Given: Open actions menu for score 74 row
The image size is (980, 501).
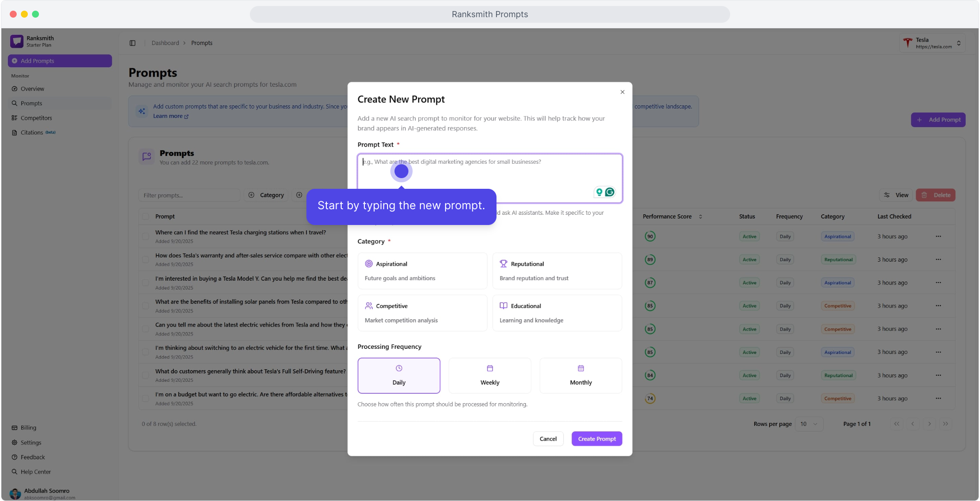Looking at the screenshot, I should click(x=938, y=398).
